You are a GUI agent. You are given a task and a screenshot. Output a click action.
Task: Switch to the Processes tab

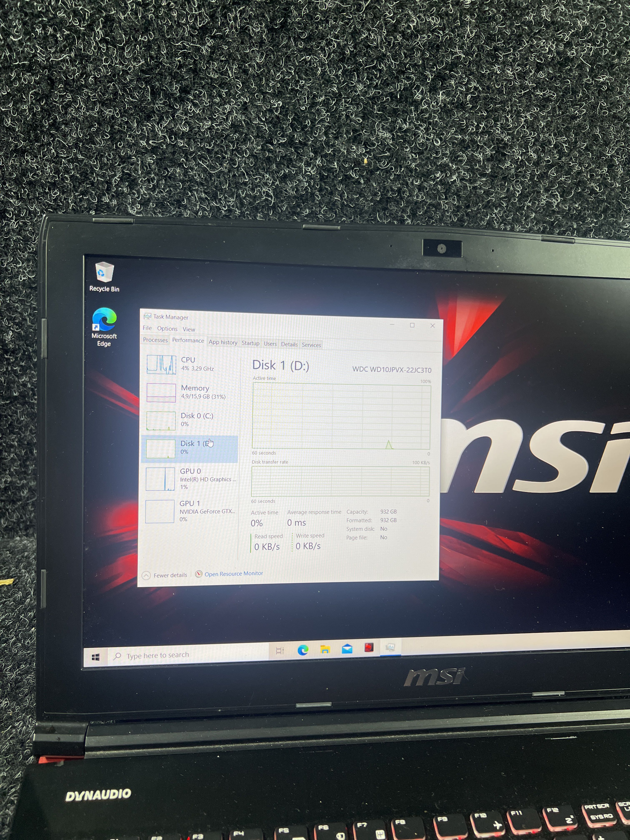pyautogui.click(x=155, y=340)
